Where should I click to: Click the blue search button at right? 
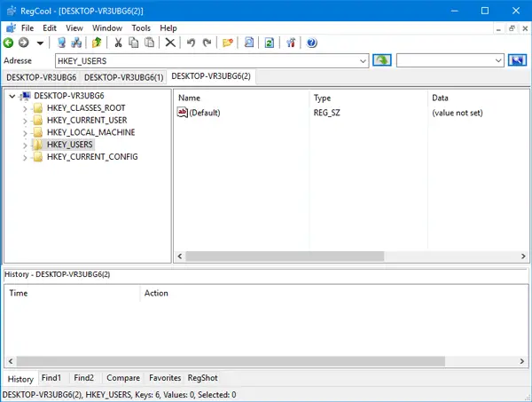(x=518, y=60)
